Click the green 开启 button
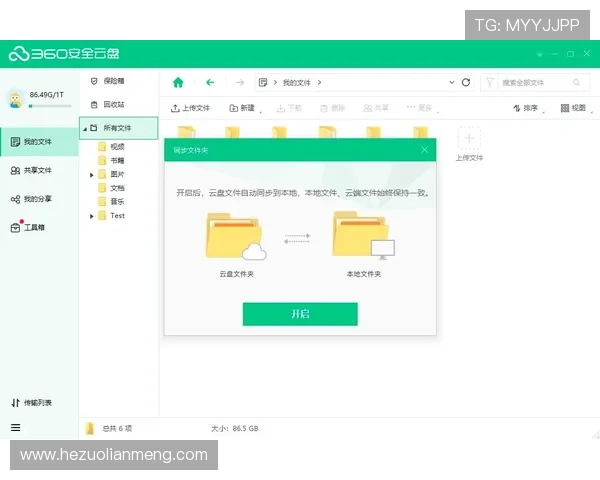This screenshot has height=480, width=600. pos(299,314)
